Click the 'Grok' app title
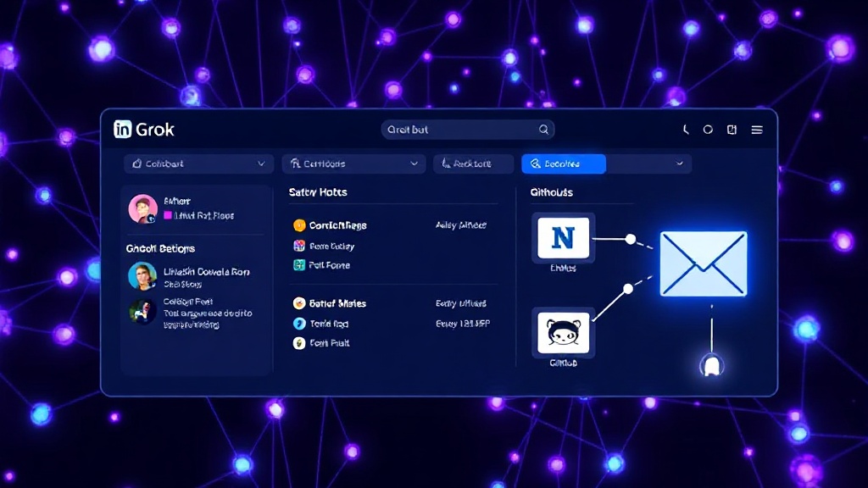 click(155, 130)
